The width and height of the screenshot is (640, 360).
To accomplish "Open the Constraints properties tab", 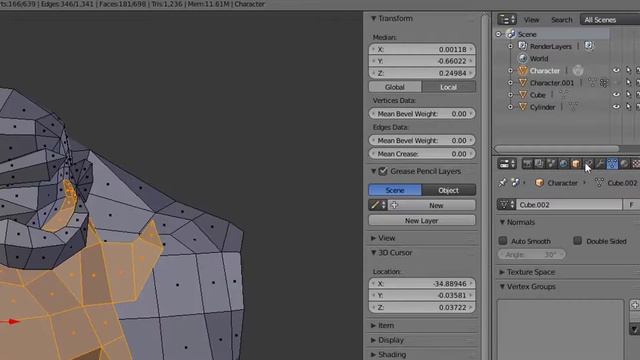I will 588,164.
